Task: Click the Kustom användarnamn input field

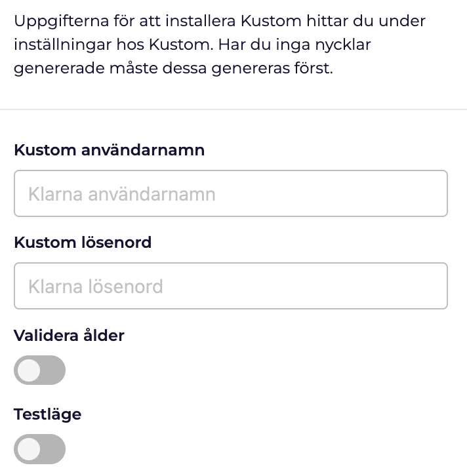Action: coord(230,193)
